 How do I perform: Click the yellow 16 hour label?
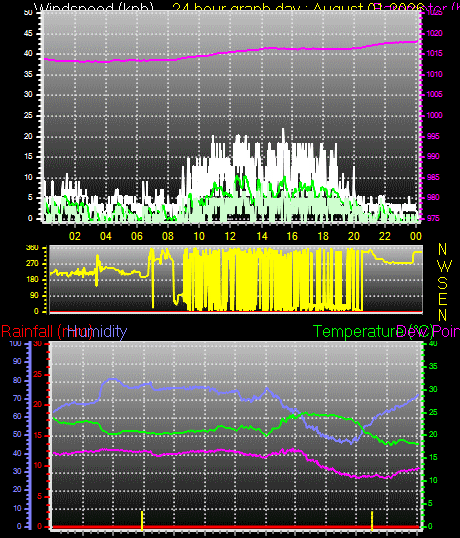click(292, 236)
